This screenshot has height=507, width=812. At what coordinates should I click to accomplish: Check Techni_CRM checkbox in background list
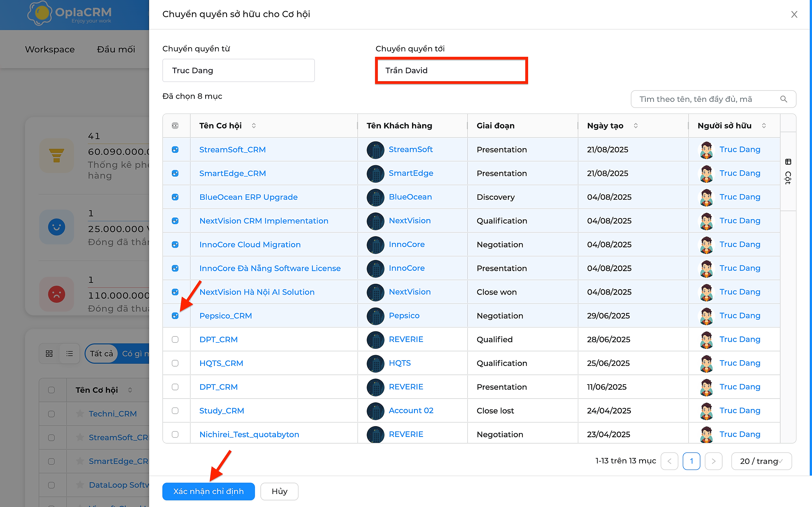[51, 414]
